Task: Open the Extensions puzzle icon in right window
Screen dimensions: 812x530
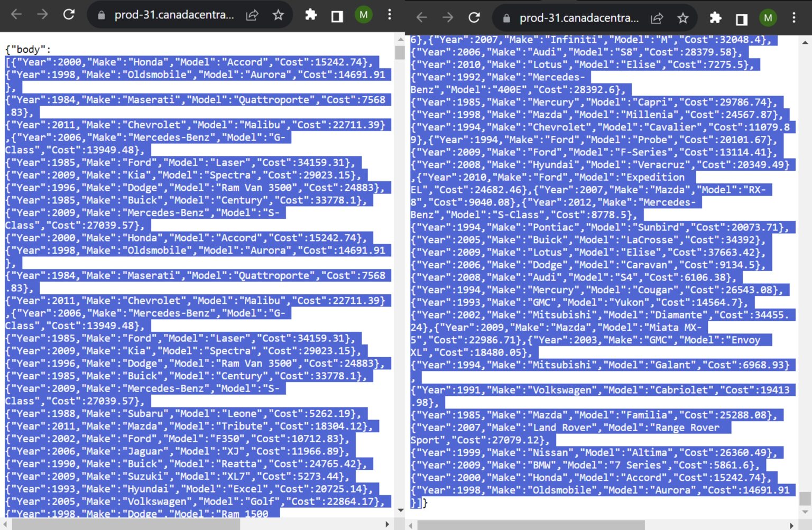Action: click(x=715, y=17)
